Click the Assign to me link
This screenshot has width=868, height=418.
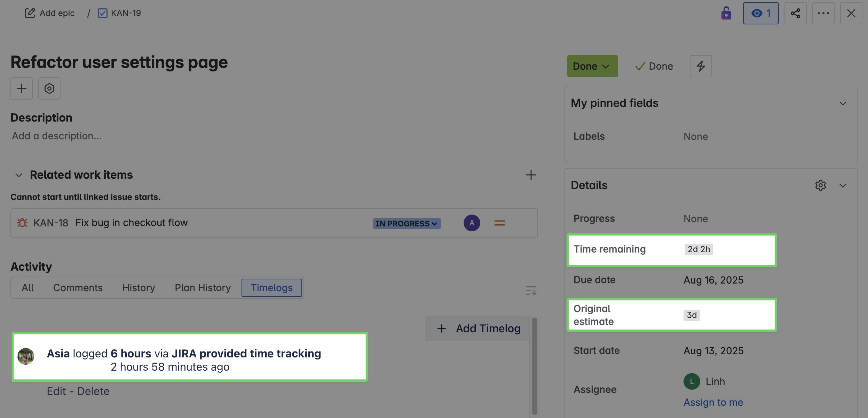tap(713, 402)
